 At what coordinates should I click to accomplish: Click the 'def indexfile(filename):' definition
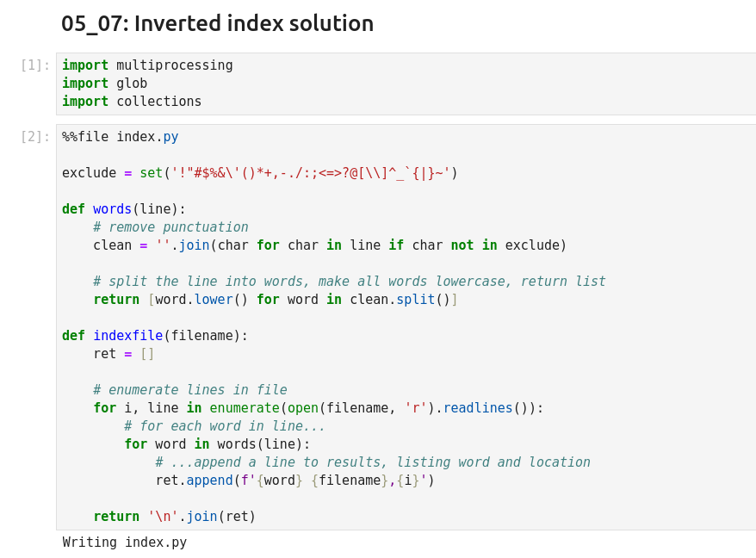(155, 336)
